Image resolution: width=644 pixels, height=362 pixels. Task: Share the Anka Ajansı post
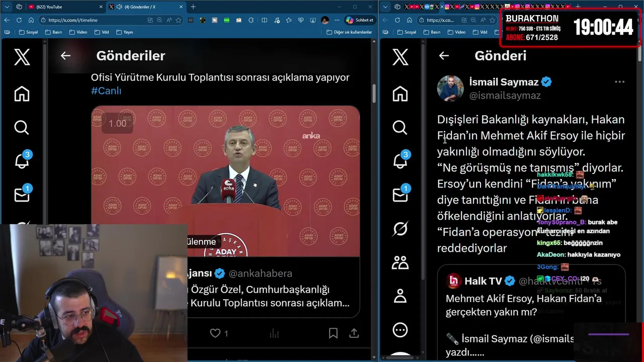coord(354,333)
